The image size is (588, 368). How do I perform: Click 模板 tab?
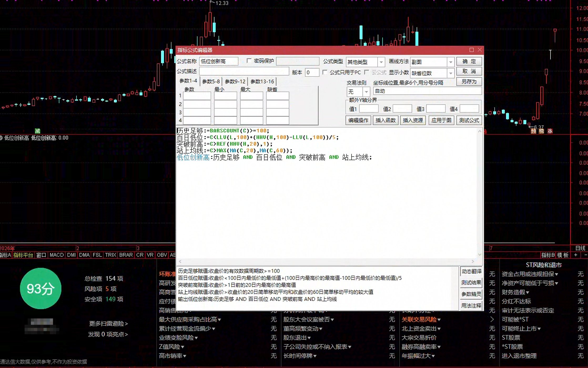(563, 255)
